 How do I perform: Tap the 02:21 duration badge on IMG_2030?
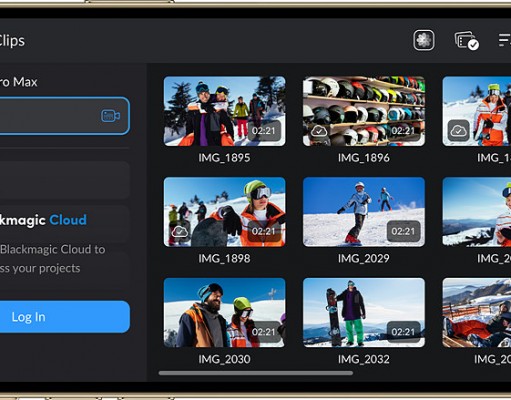click(x=264, y=332)
